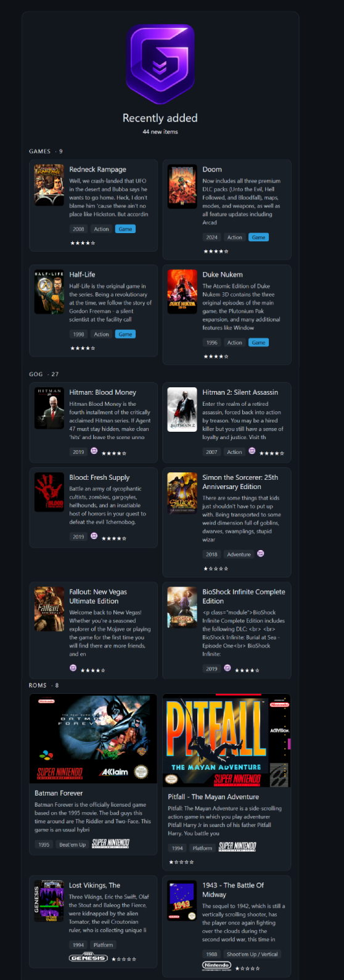This screenshot has height=980, width=344.
Task: Click the Shoot'em Up / Vertical tag
Action: coord(252,954)
